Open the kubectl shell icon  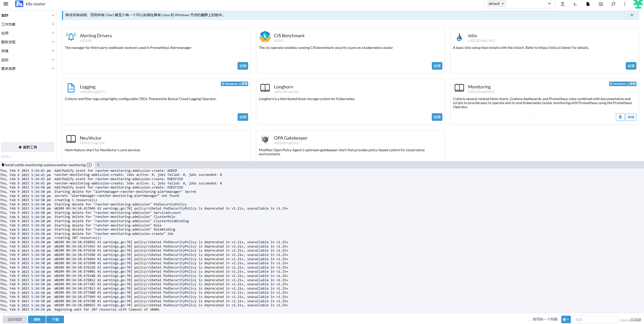coord(575,4)
